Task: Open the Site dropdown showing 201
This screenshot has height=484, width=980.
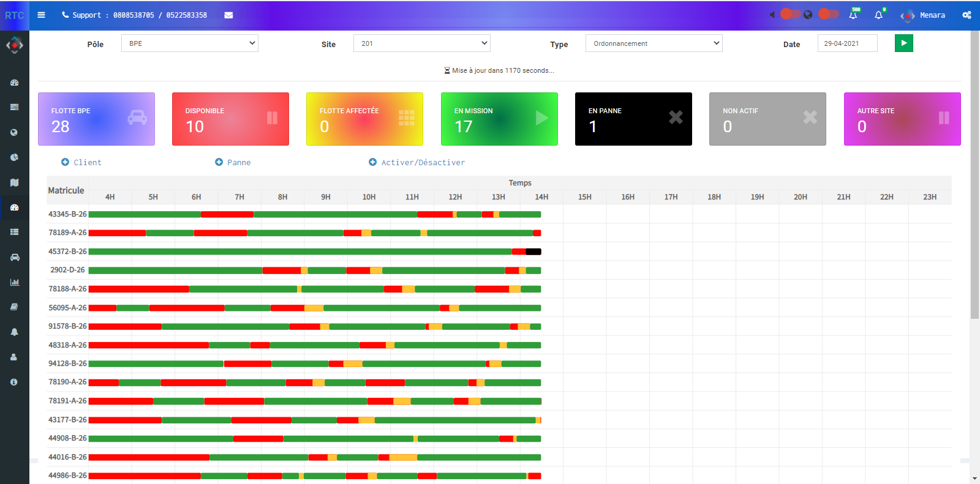Action: click(x=422, y=43)
